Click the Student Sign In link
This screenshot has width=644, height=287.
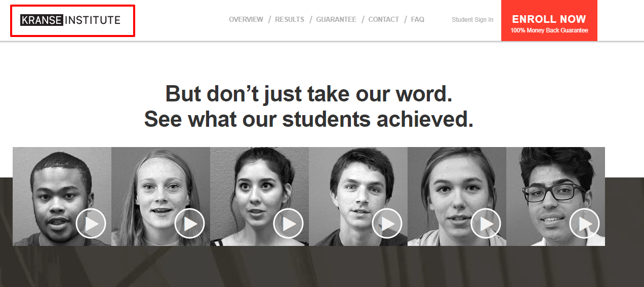point(472,20)
